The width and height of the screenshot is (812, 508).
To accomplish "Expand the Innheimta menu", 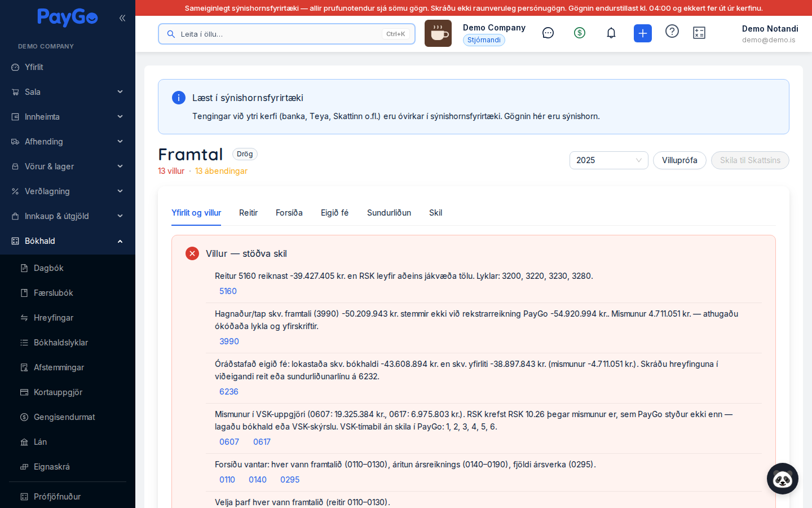I will pyautogui.click(x=68, y=117).
